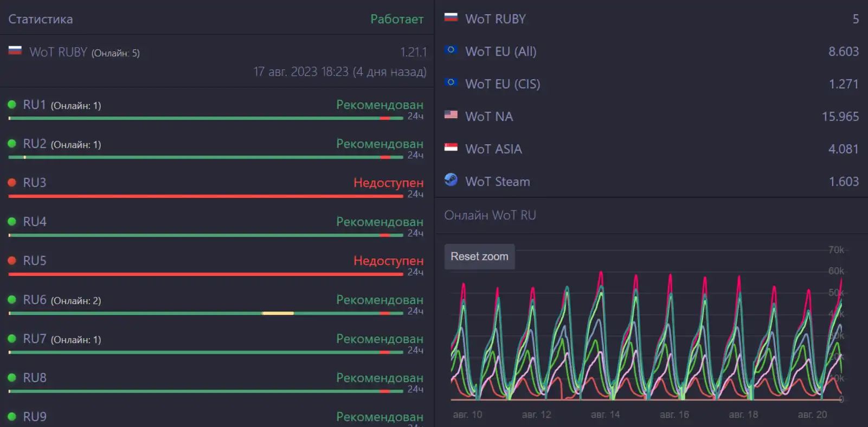
Task: Click the 'авг. 10' label on chart axis
Action: (x=467, y=415)
